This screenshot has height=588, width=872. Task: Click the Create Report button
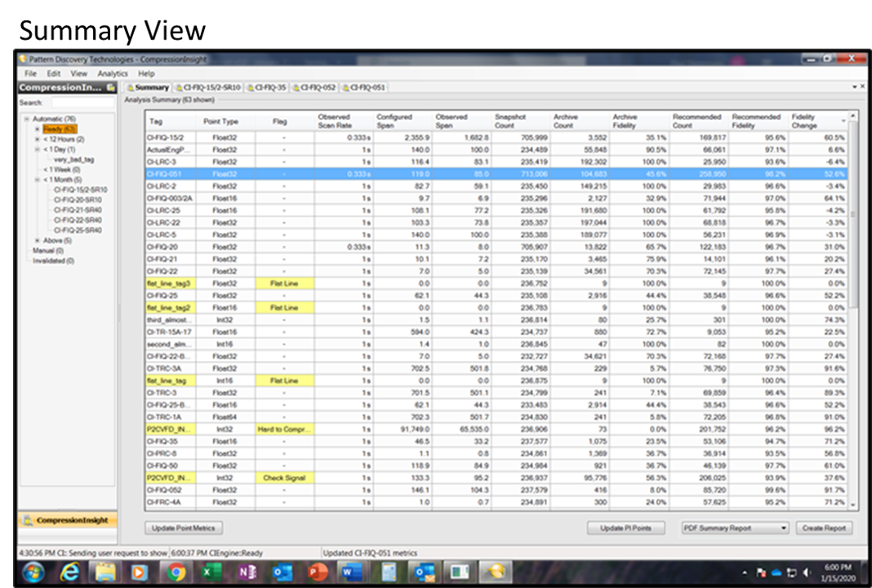point(824,528)
